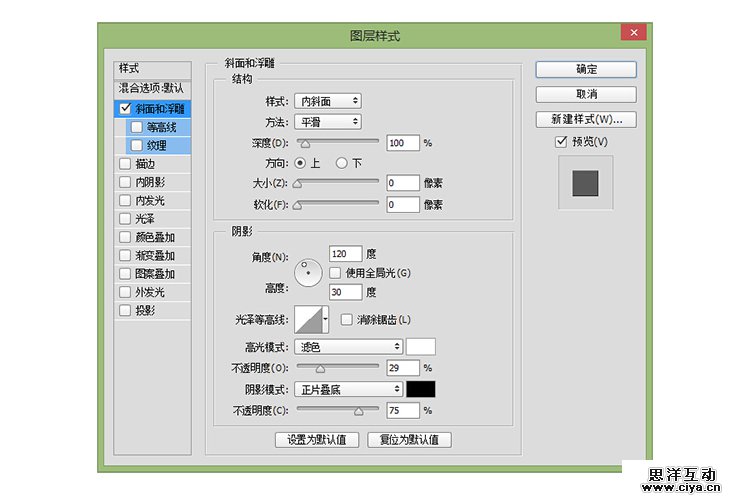Open the 方法 平滑 dropdown

[327, 122]
